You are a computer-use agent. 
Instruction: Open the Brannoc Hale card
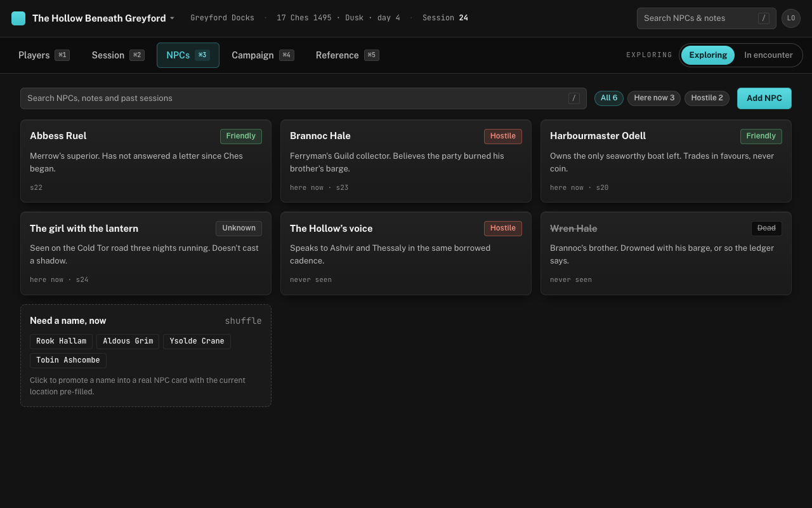(406, 161)
